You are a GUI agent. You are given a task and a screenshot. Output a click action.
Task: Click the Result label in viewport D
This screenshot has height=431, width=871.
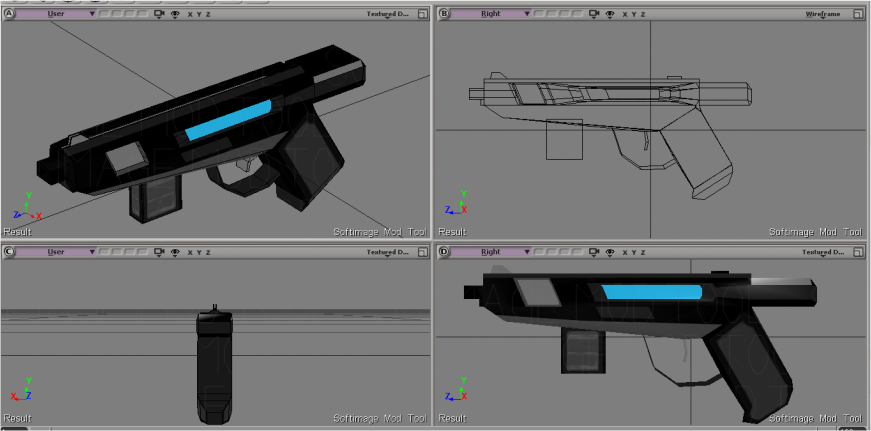[x=452, y=418]
